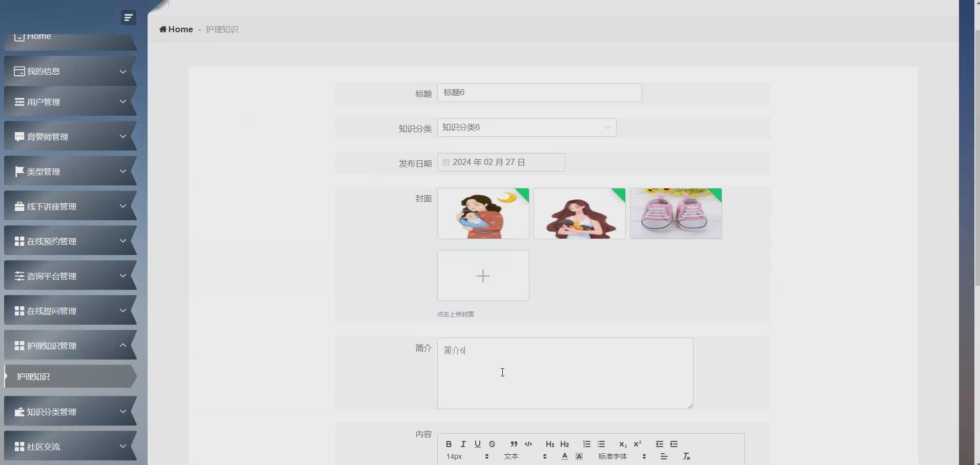Open text alignment options
The height and width of the screenshot is (465, 980).
click(664, 456)
